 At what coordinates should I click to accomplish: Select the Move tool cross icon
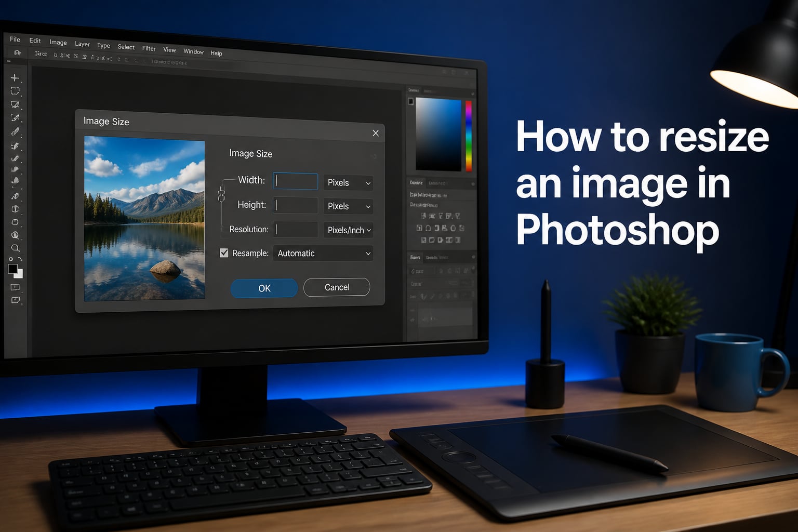click(15, 78)
